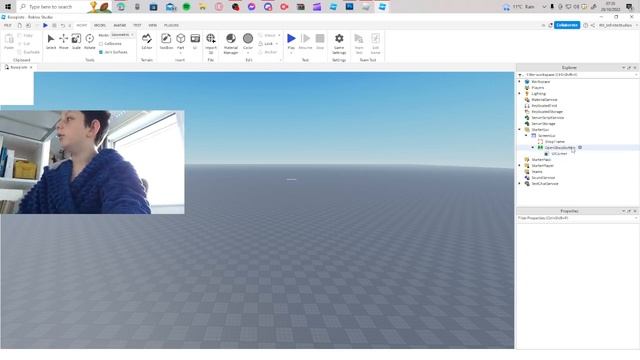
Task: Click the quick-access Play arrow
Action: [x=45, y=25]
